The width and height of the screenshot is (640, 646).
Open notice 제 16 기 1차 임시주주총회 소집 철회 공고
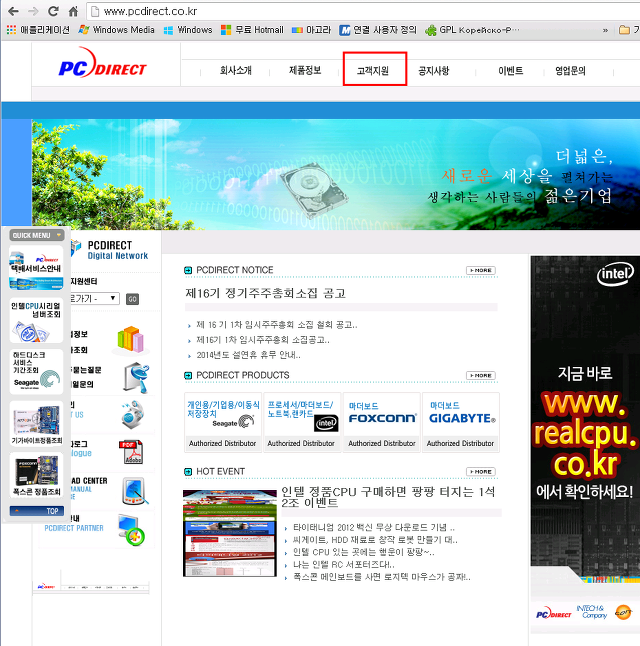[x=277, y=325]
